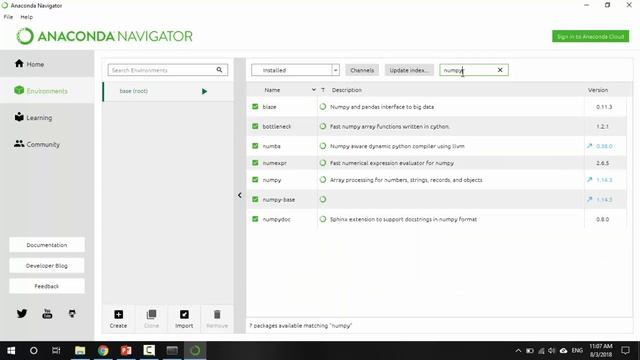Uncheck the bottleneck package checkbox
The image size is (640, 360).
pyautogui.click(x=255, y=126)
